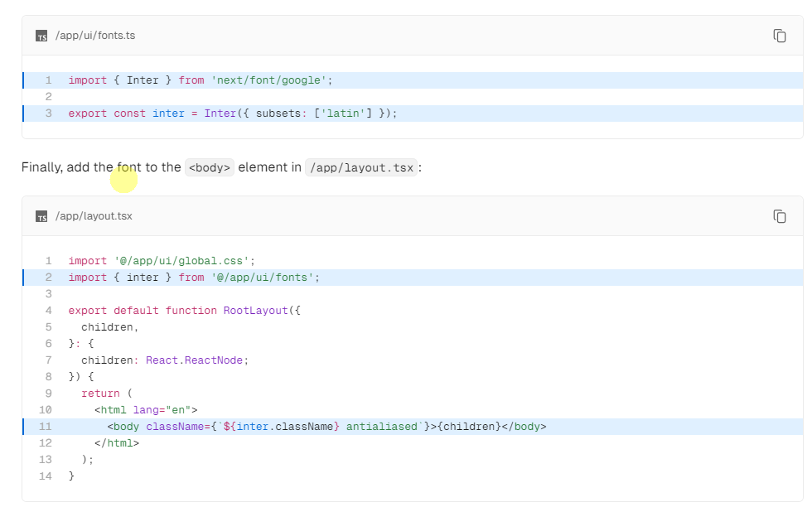Screen dimensions: 812x512
Task: Click the 'export default function RootLayout' line
Action: (x=184, y=311)
